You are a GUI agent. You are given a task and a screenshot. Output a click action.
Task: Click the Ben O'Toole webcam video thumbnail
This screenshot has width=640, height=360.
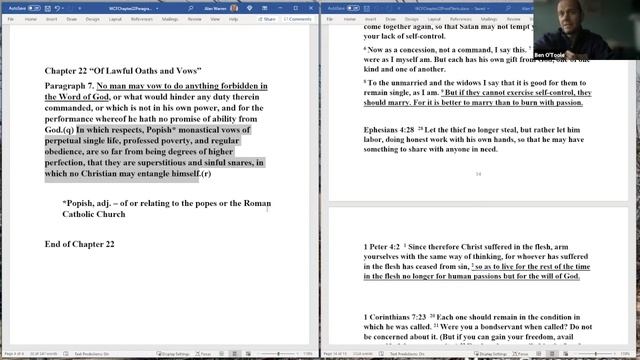587,30
